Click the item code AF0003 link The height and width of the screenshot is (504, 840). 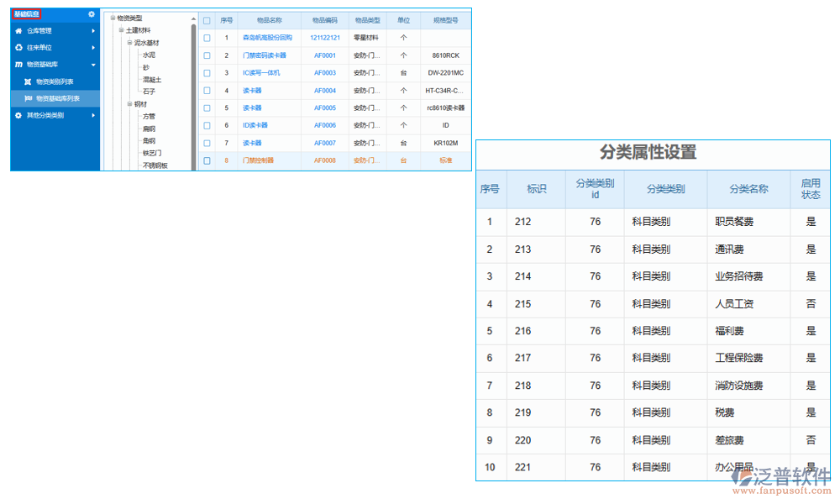pos(324,73)
